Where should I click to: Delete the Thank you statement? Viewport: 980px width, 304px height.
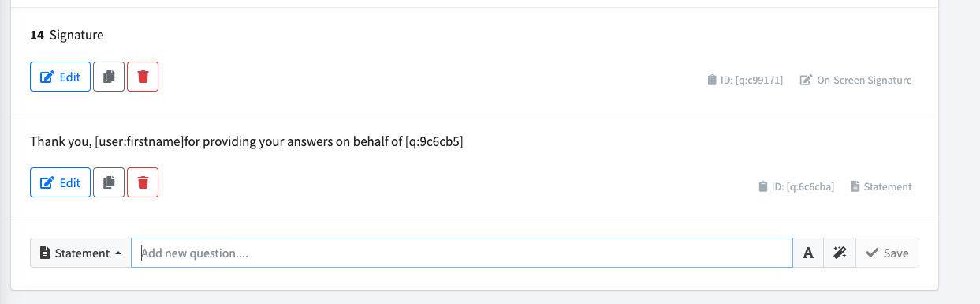pyautogui.click(x=143, y=182)
